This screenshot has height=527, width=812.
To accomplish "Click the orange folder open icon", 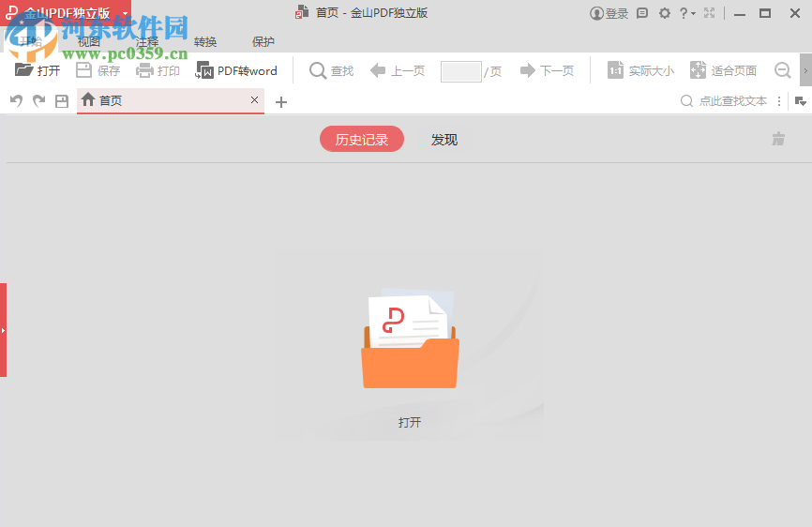I will click(x=410, y=339).
